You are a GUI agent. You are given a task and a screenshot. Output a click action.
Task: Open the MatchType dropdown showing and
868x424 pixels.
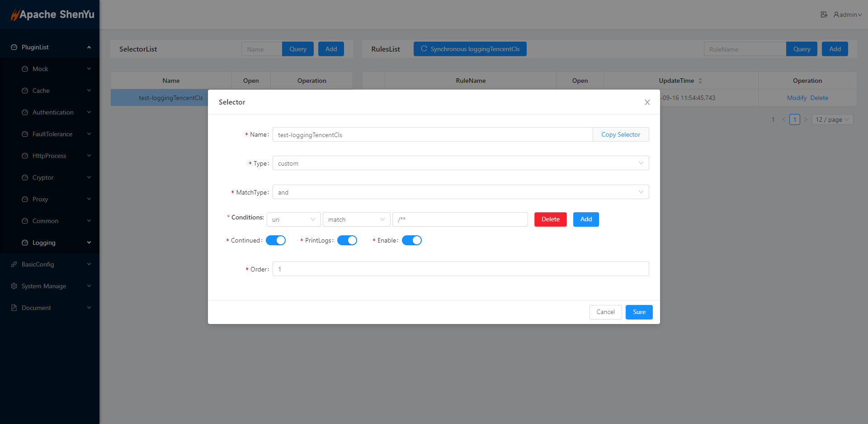coord(460,192)
